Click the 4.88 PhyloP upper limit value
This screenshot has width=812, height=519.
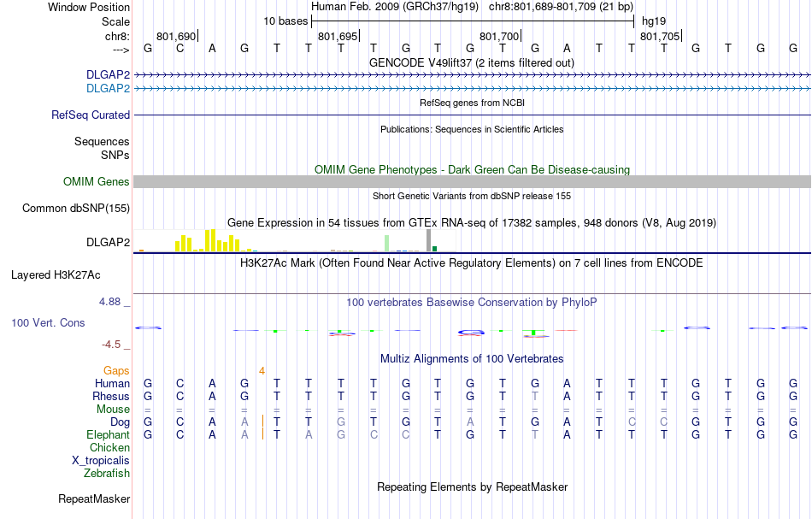click(x=109, y=302)
